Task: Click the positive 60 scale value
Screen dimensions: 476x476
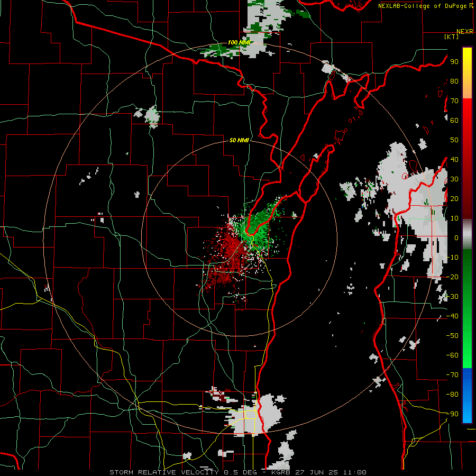Action: point(454,121)
